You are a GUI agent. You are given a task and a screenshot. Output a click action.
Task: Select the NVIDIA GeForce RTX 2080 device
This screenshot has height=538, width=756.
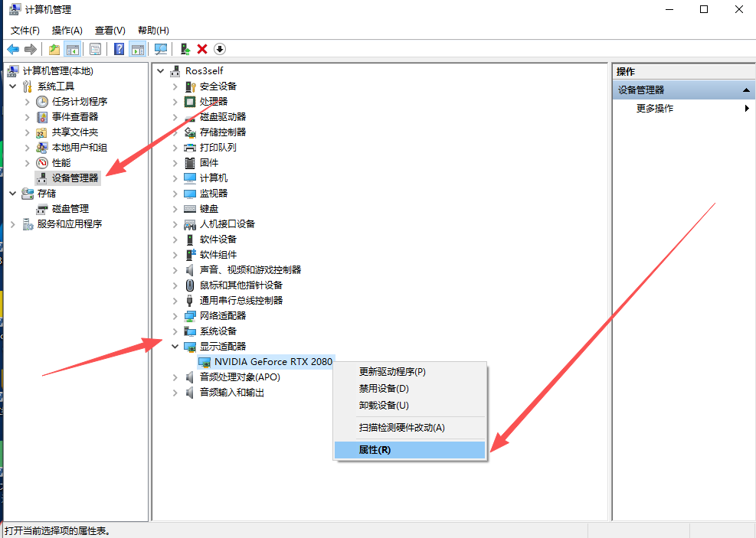click(x=273, y=361)
